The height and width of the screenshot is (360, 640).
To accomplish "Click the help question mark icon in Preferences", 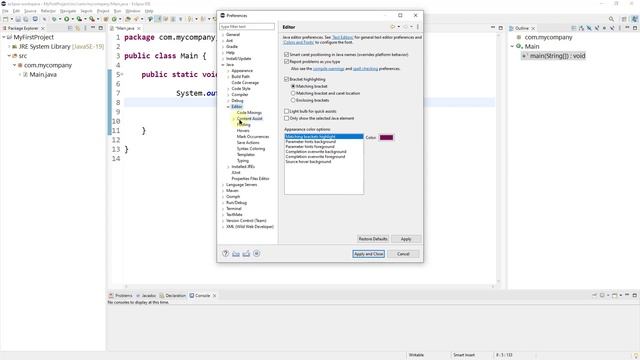I will (225, 253).
